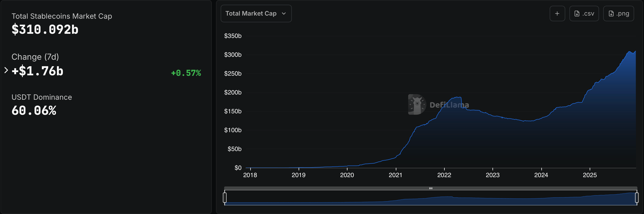Expand the Change (7d) chevron arrow

(6, 70)
